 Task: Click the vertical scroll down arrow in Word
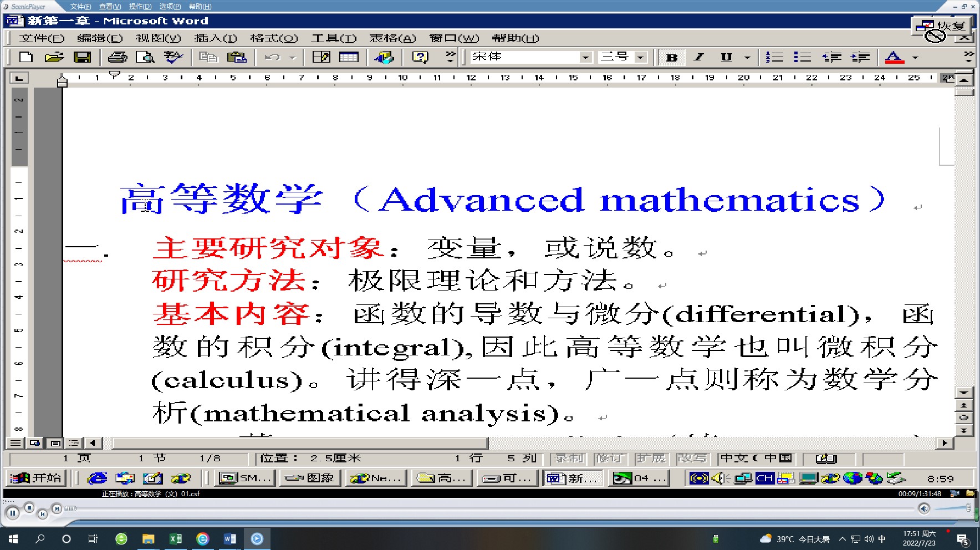click(964, 393)
